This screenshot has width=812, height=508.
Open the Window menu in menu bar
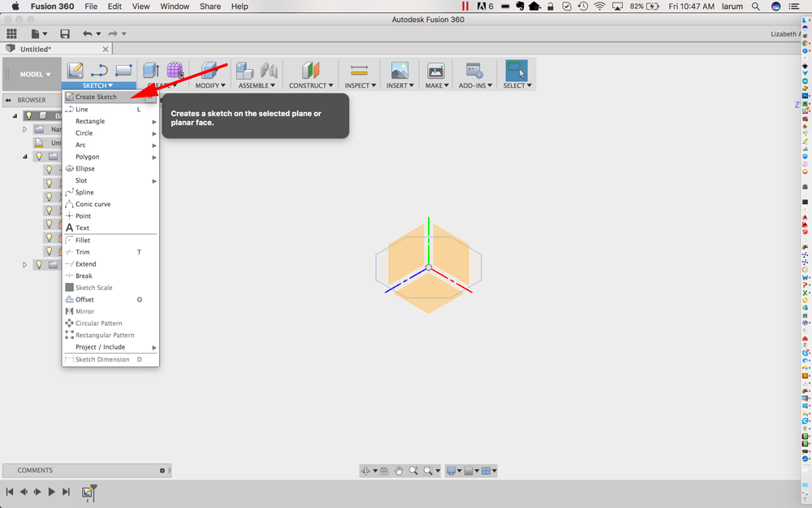175,7
